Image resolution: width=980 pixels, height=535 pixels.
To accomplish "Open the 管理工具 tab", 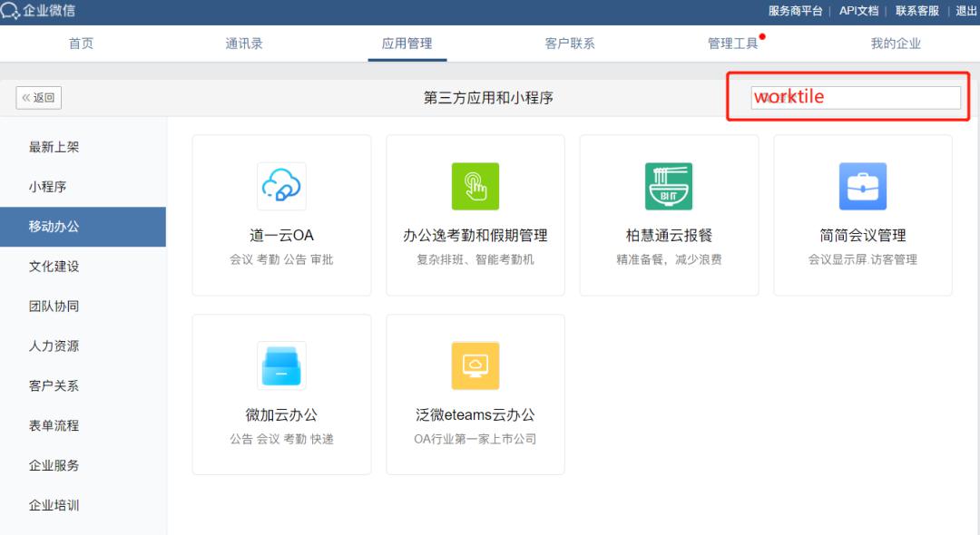I will 732,44.
